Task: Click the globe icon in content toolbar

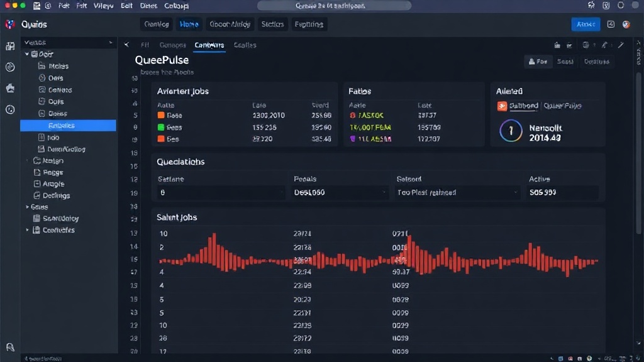Action: (586, 45)
